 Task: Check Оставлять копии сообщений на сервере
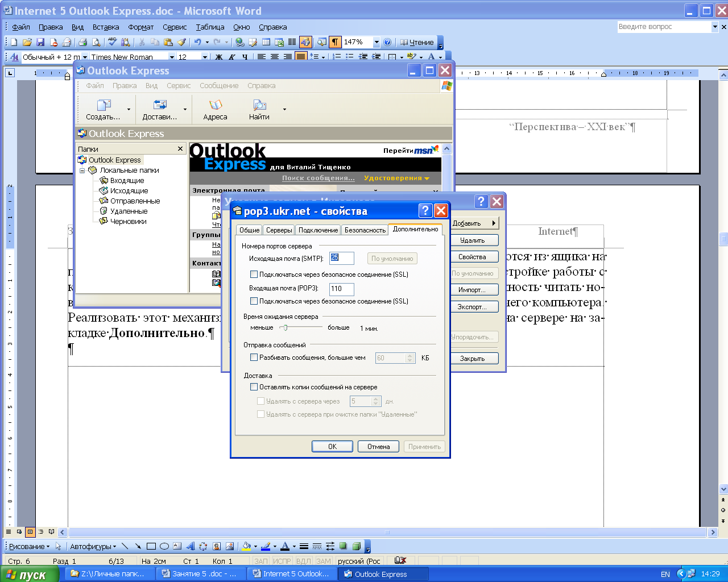pyautogui.click(x=254, y=387)
